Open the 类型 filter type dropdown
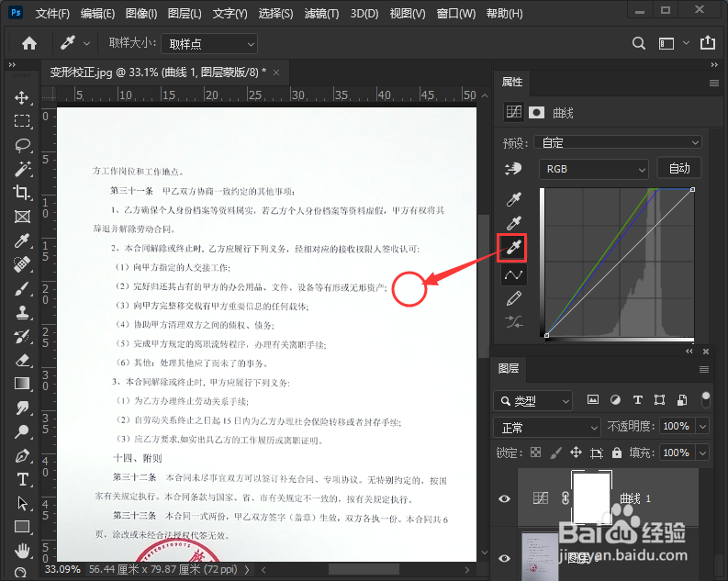This screenshot has width=728, height=581. click(533, 400)
